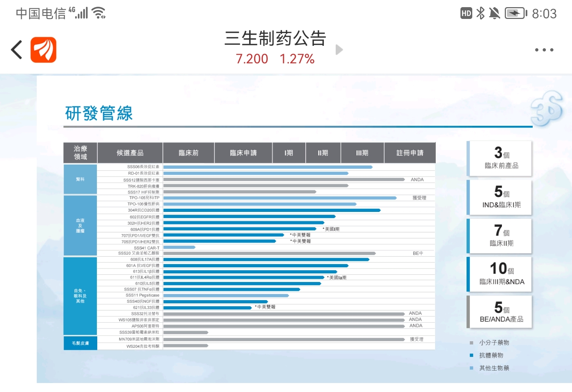Screen dimensions: 572x392
Task: Tap the SSS06長效促紅素 row label
Action: tap(143, 167)
